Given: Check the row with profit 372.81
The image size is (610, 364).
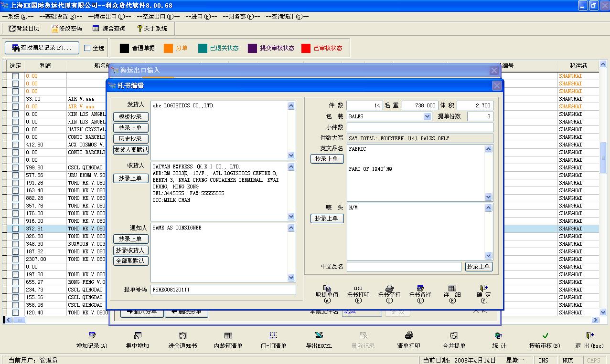Looking at the screenshot, I should (x=16, y=229).
